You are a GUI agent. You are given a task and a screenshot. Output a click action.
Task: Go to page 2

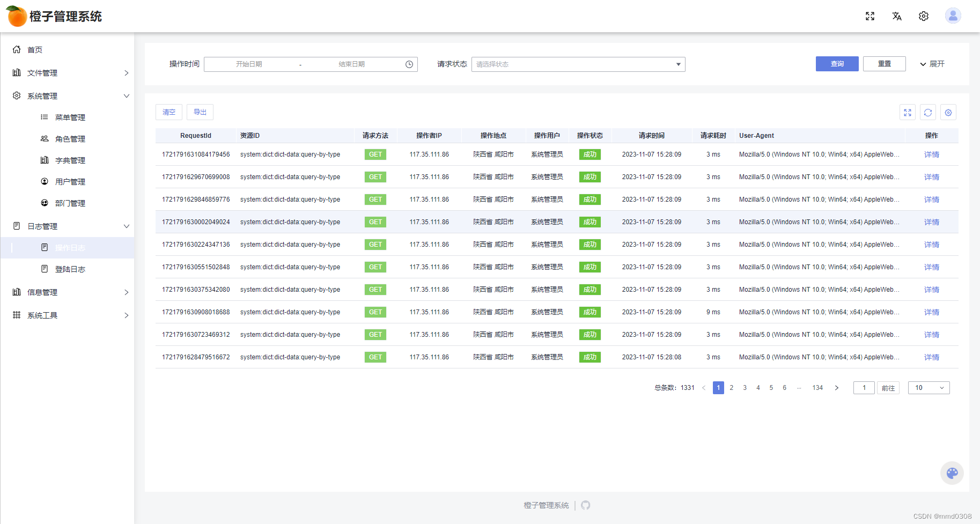coord(732,388)
